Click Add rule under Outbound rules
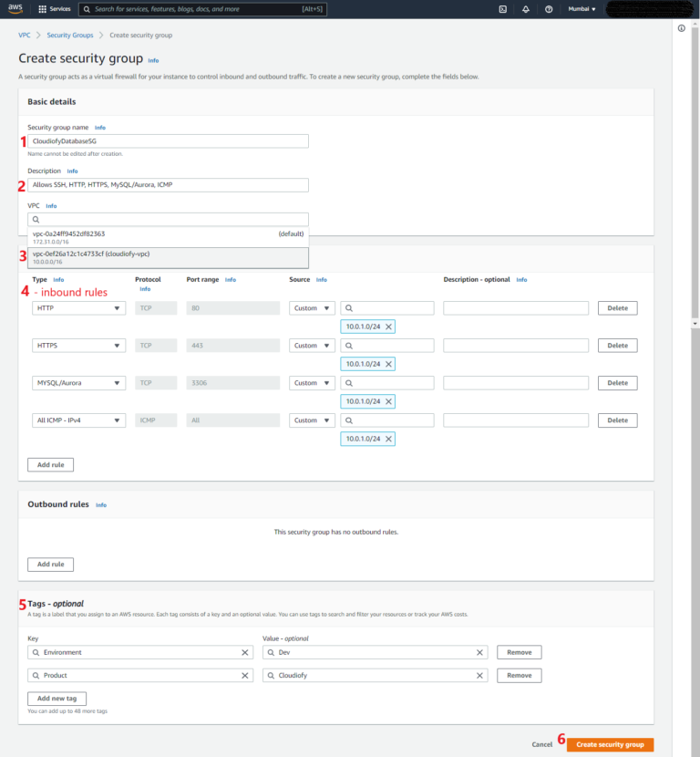The image size is (700, 757). point(49,564)
